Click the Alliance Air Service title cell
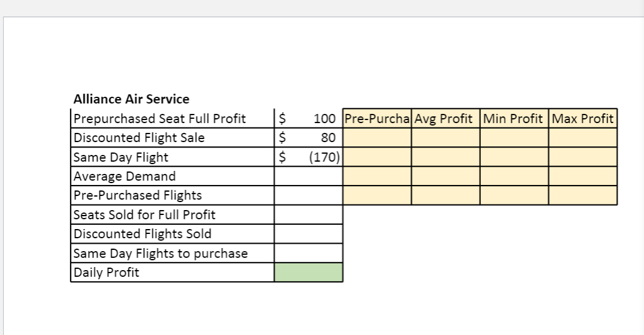Viewport: 644px width, 335px height. pos(131,99)
